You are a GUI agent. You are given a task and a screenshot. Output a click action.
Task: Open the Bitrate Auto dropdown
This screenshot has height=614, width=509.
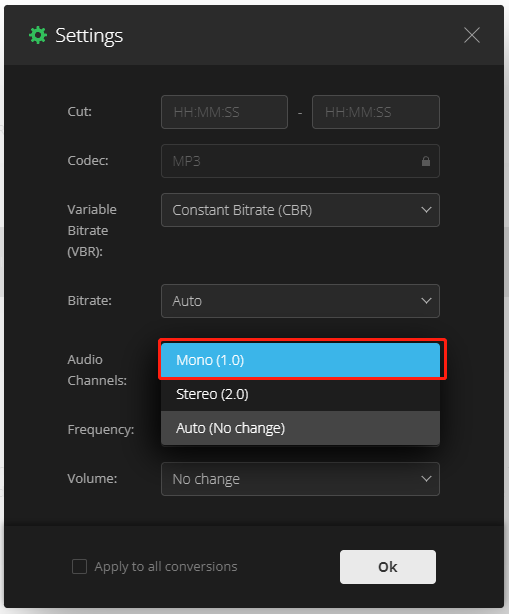pyautogui.click(x=300, y=301)
